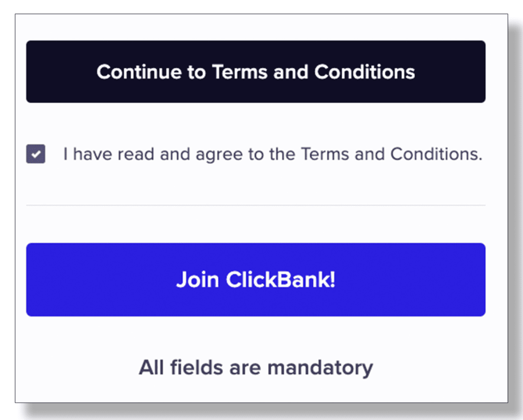Image resolution: width=523 pixels, height=420 pixels.
Task: Click the Continue to Terms and Conditions button
Action: coord(256,72)
